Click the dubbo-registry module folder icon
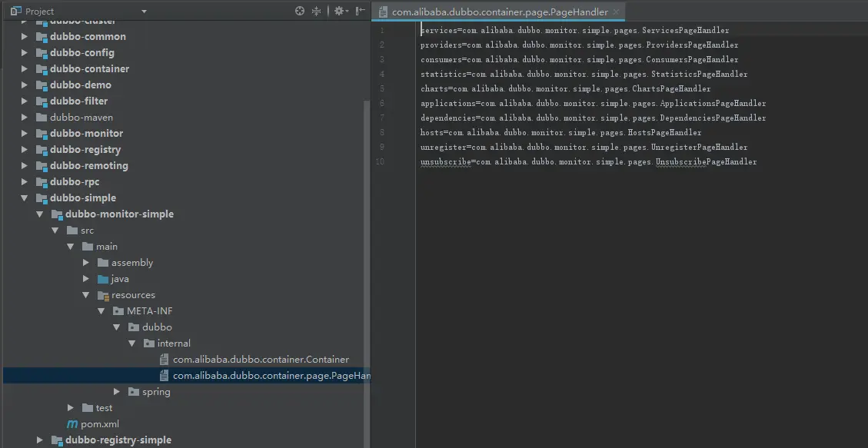This screenshot has height=448, width=868. [42, 149]
